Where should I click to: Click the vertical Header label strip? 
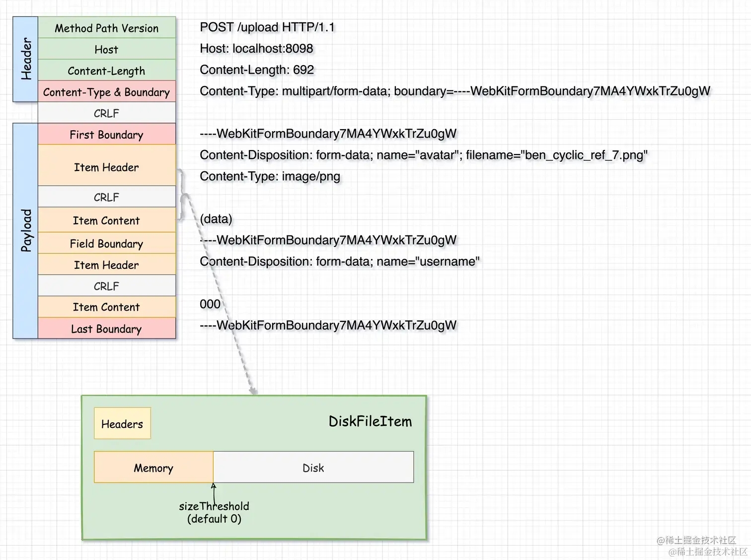pos(25,58)
